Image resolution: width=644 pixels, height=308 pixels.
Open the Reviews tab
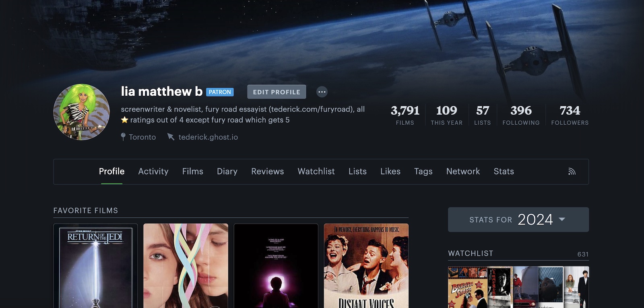268,172
